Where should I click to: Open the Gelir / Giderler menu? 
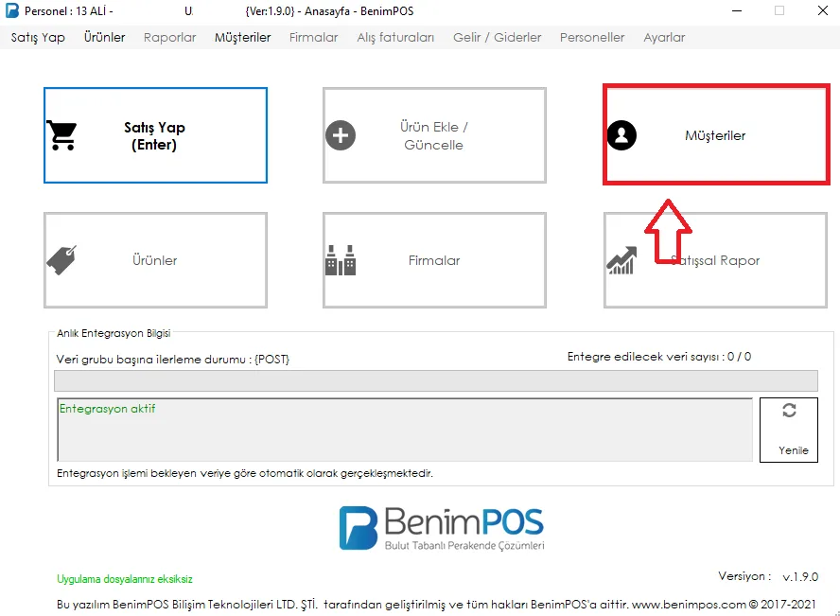[498, 38]
